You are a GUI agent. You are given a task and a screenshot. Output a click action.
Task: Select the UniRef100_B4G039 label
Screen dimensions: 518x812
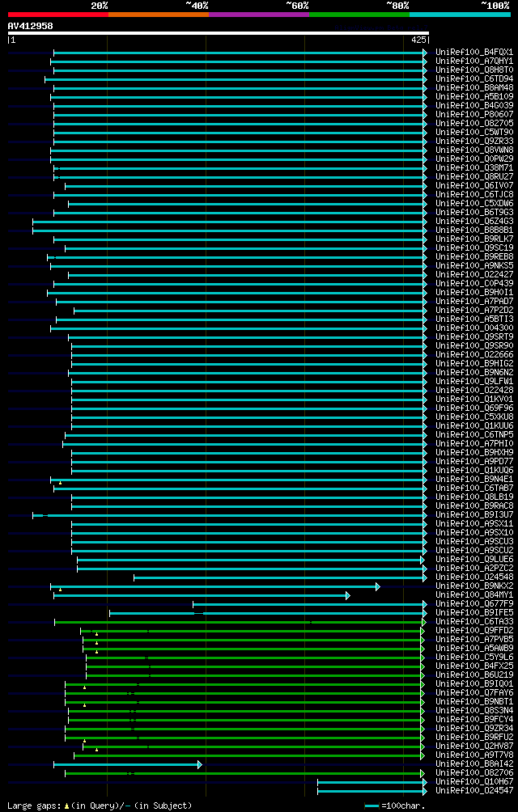click(474, 106)
